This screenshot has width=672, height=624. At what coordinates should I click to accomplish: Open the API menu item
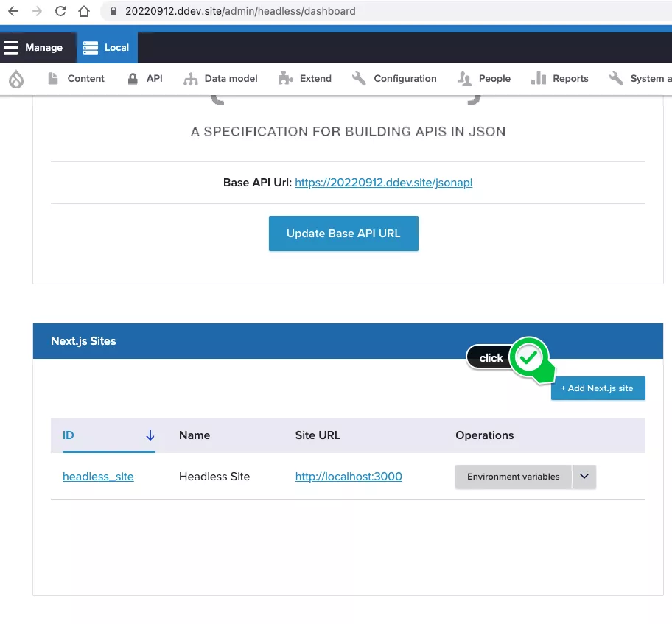[145, 79]
